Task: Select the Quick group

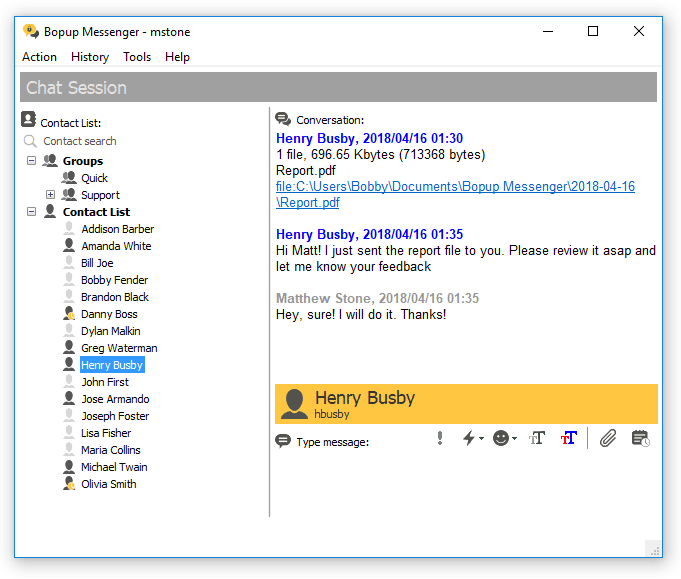Action: 94,178
